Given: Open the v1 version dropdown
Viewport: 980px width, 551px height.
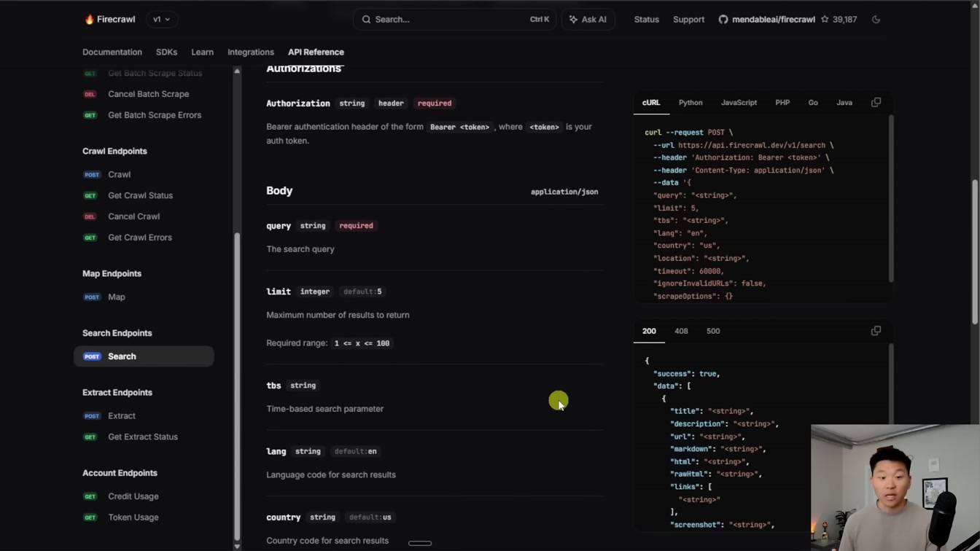Looking at the screenshot, I should point(162,20).
